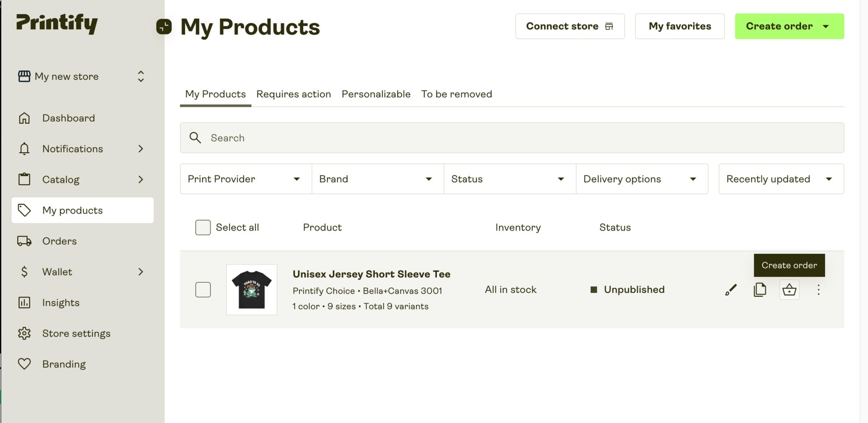Open Create order via the basket icon
868x423 pixels.
coord(789,290)
